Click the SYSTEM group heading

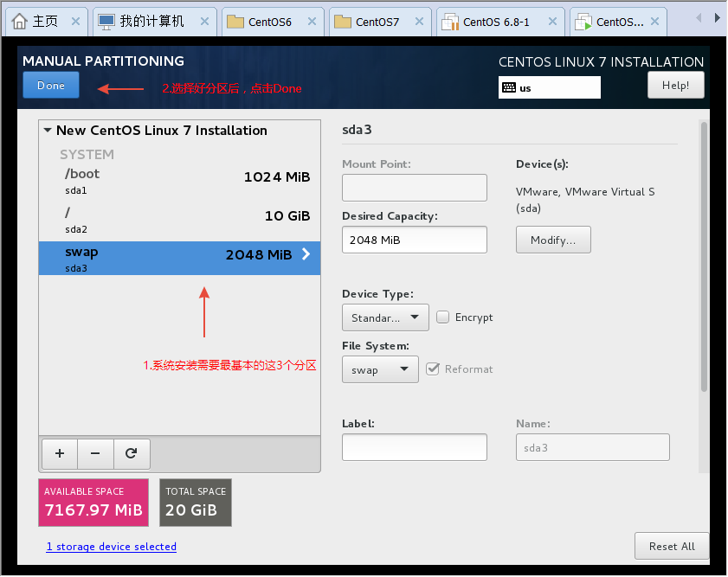87,155
